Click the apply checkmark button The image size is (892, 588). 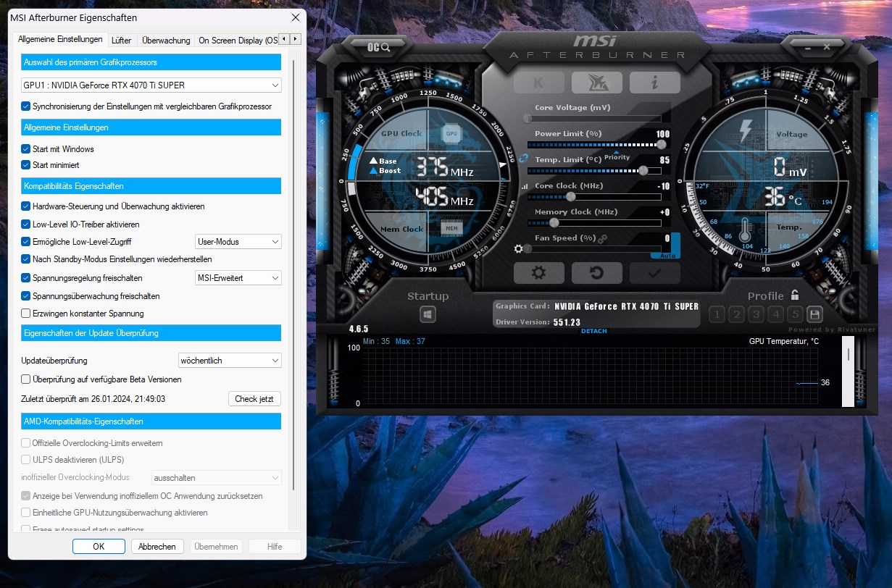pos(654,273)
